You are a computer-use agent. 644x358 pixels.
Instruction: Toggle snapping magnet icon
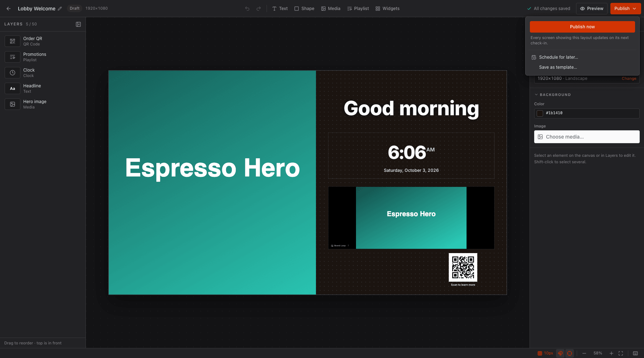coord(560,353)
